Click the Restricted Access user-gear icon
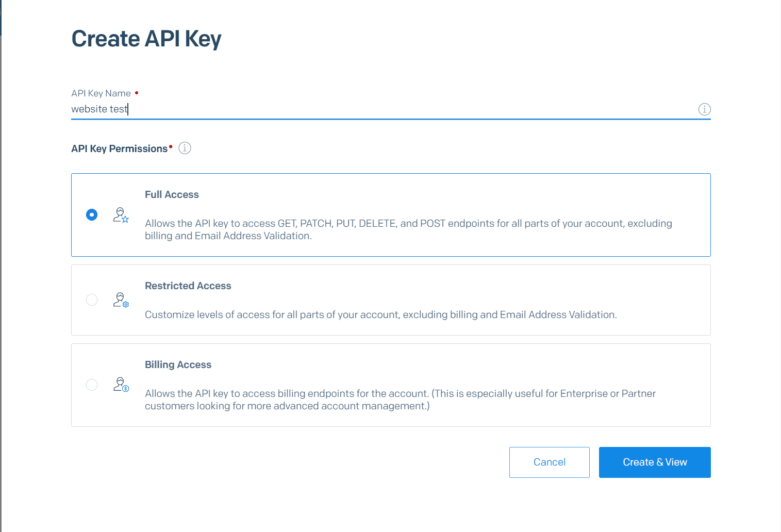The height and width of the screenshot is (532, 781). (121, 300)
